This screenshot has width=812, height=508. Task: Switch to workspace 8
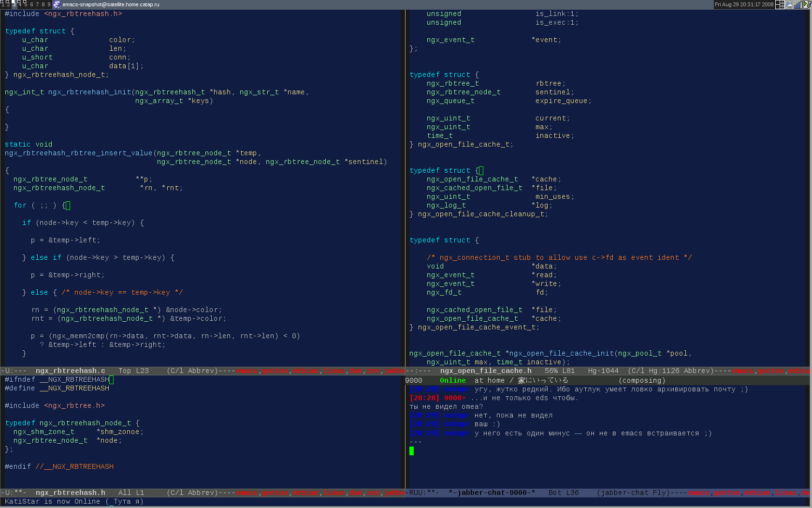tap(43, 4)
